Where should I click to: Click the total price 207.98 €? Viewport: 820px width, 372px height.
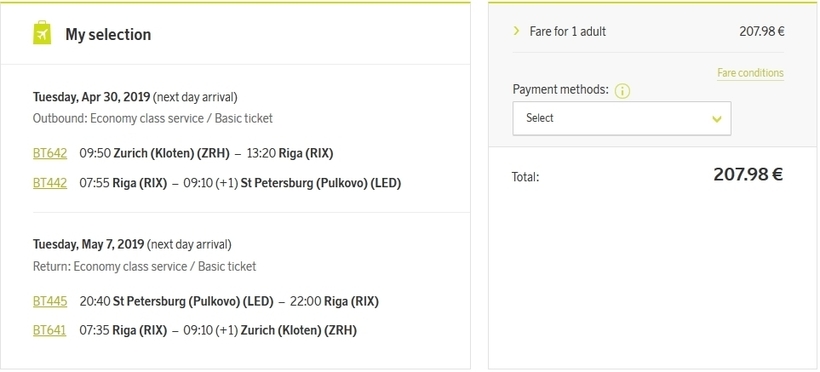click(748, 174)
